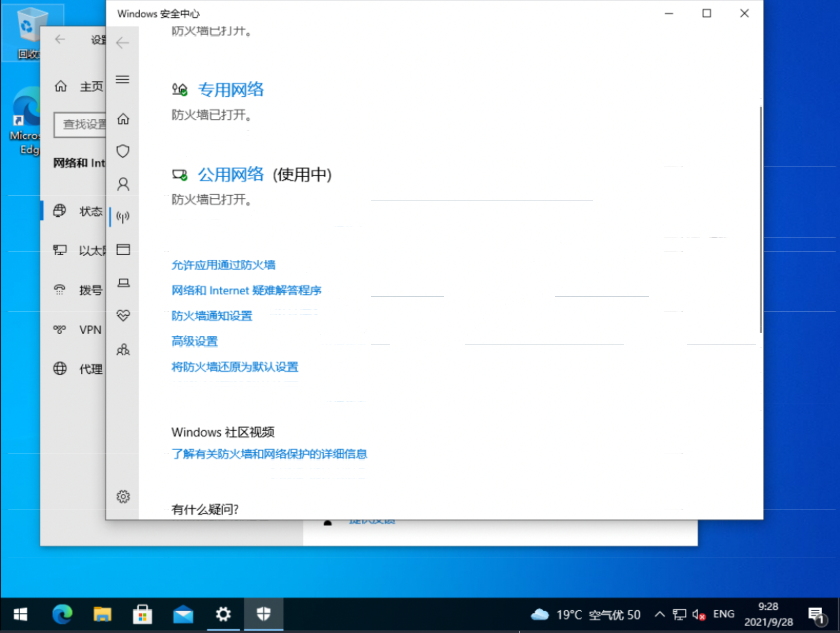The width and height of the screenshot is (840, 633).
Task: Click 允许应用通过防火墙 link
Action: (x=223, y=265)
